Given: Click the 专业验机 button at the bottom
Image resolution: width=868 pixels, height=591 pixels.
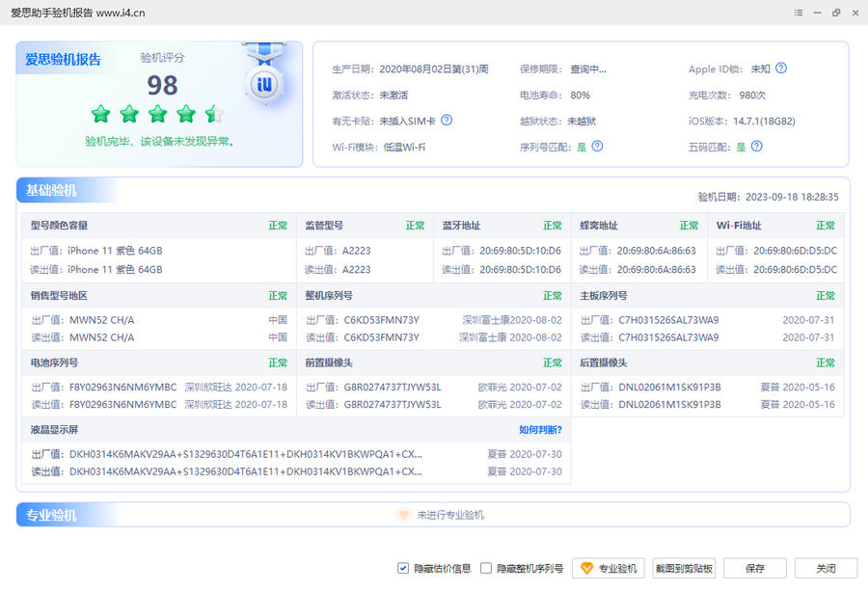Looking at the screenshot, I should point(609,568).
